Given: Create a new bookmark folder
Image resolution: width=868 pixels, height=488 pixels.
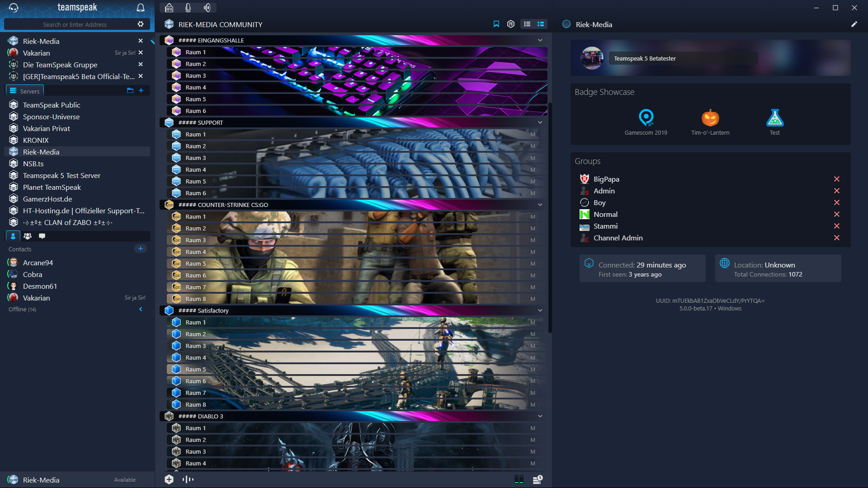Looking at the screenshot, I should [x=130, y=90].
